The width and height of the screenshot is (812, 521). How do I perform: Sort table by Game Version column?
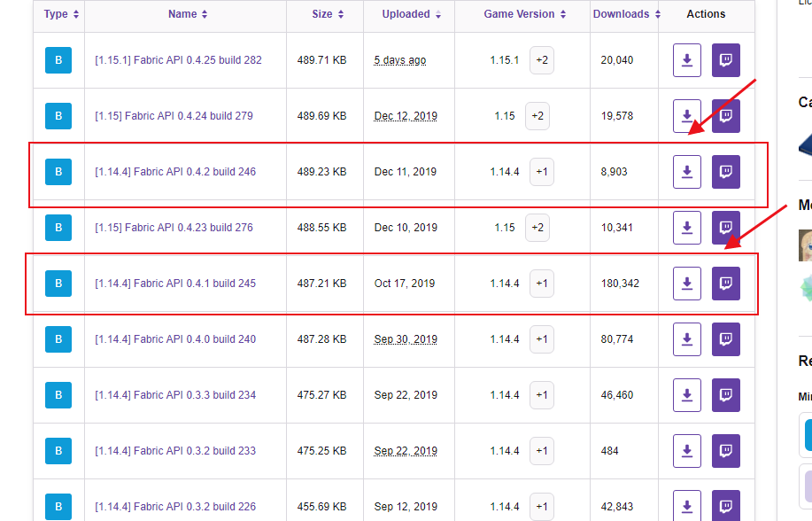coord(524,14)
